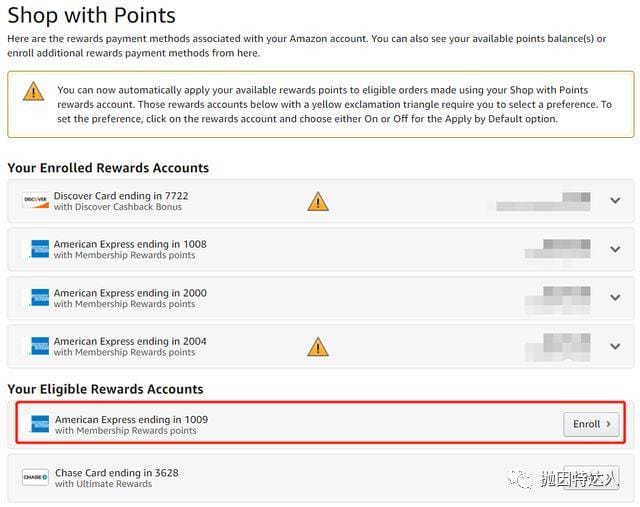The width and height of the screenshot is (640, 507).
Task: Click the Your Eligible Rewards Accounts heading
Action: pos(105,389)
